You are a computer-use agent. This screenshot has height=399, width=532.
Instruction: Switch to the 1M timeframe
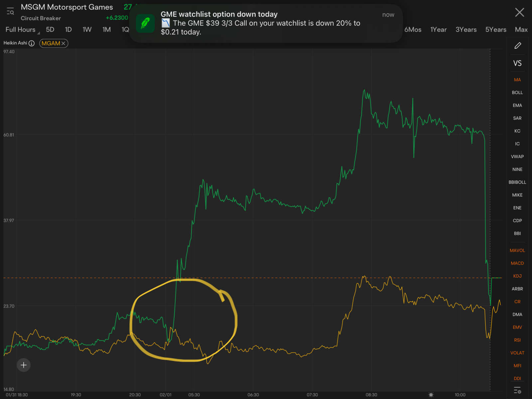(106, 30)
